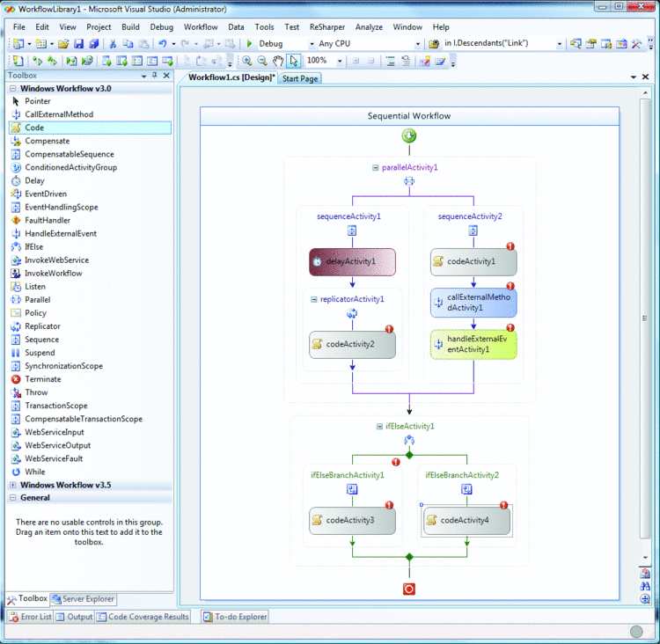Click the green Start Debugging arrow
660x644 pixels.
click(249, 43)
